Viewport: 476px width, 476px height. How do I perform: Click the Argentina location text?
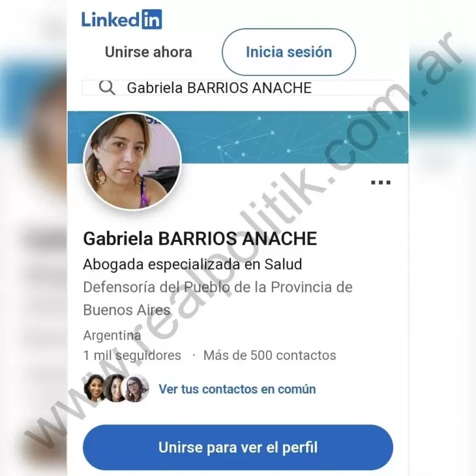112,335
